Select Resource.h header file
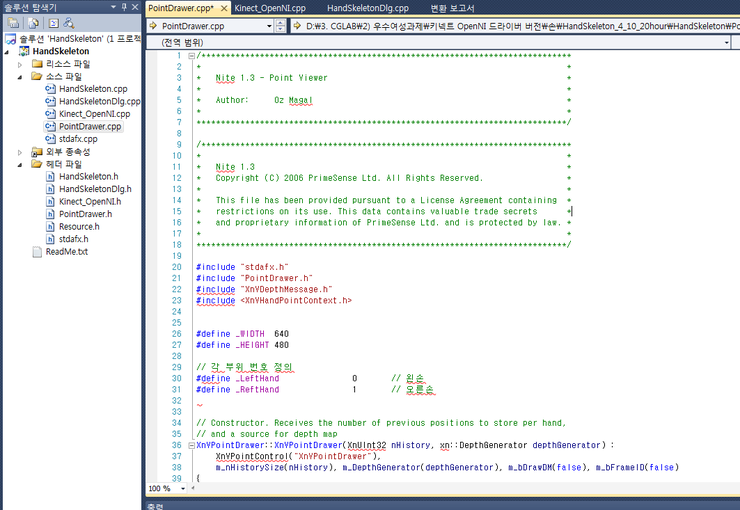Image resolution: width=740 pixels, height=510 pixels. point(79,226)
